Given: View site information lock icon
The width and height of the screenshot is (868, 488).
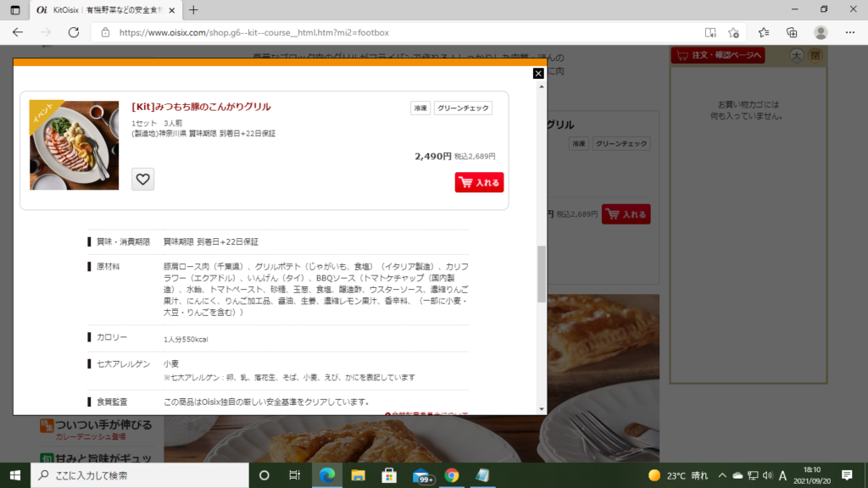Looking at the screenshot, I should 105,33.
